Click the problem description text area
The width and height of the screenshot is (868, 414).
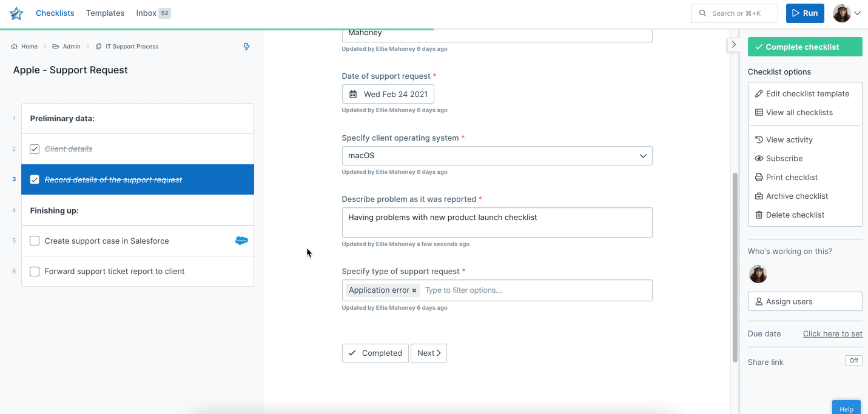[497, 222]
